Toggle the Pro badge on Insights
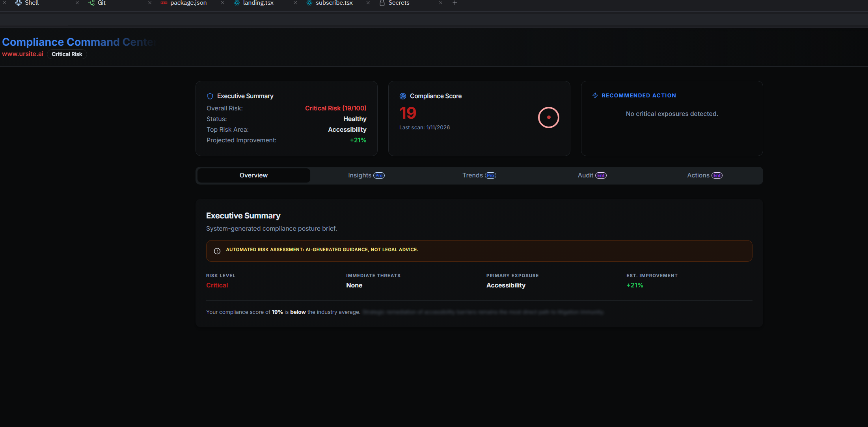The image size is (868, 427). 378,175
